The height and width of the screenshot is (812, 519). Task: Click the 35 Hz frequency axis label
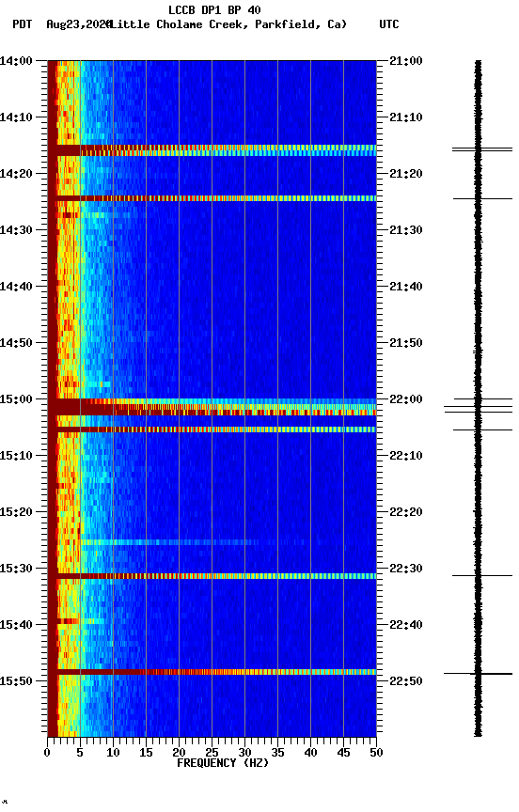pos(277,753)
